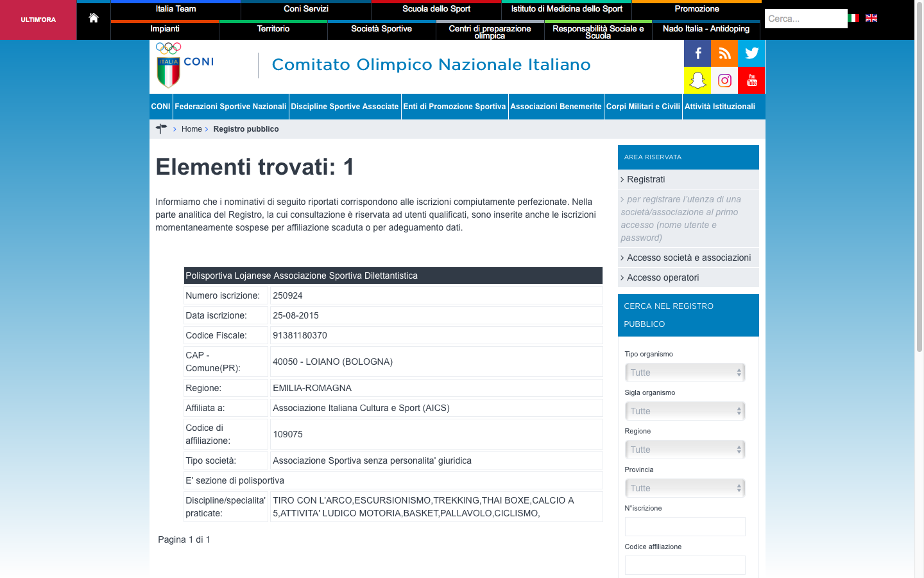Open Centri di preparazione olimpica
Screen dimensions: 924x578
pyautogui.click(x=490, y=31)
